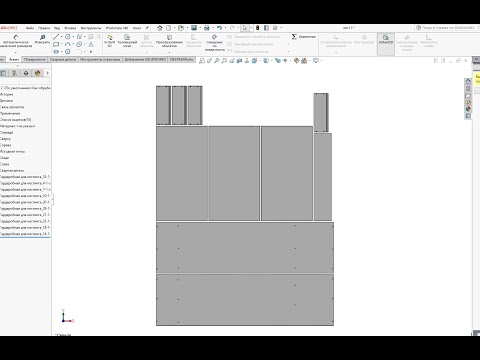Open the appearance tab with colored ball
The height and width of the screenshot is (360, 480).
(x=38, y=73)
